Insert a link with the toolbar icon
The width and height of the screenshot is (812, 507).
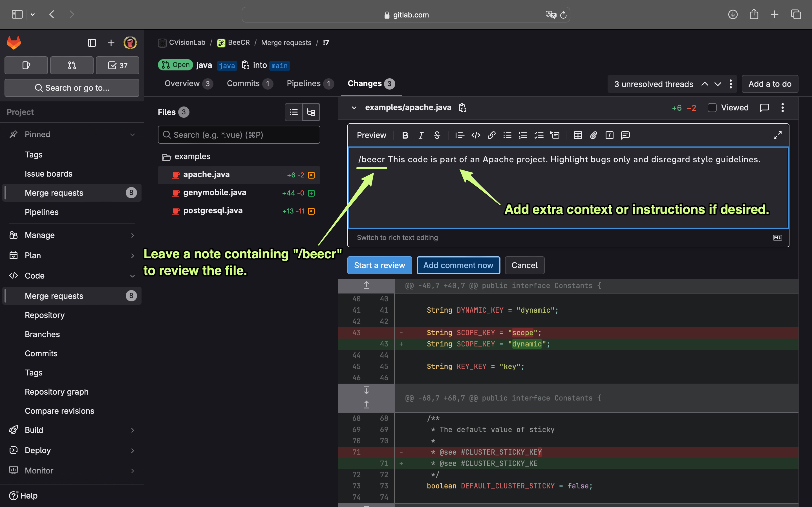pyautogui.click(x=491, y=135)
